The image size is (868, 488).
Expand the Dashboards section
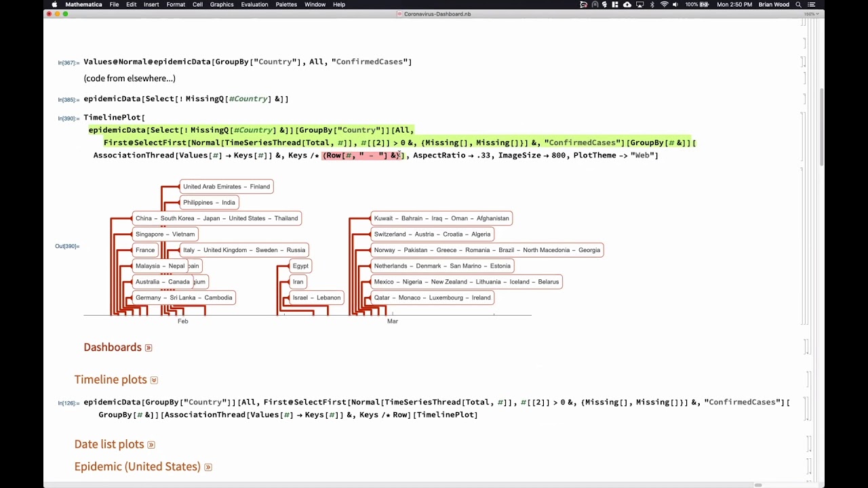click(x=149, y=348)
